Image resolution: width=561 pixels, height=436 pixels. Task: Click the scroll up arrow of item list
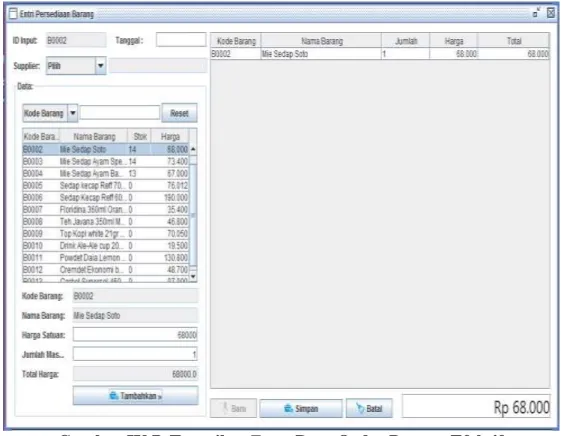[193, 149]
